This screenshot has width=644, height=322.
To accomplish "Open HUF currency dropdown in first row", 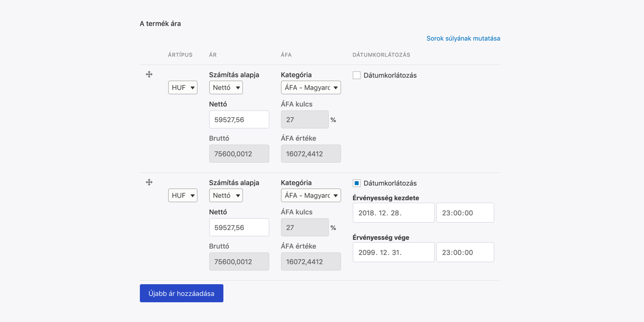I will click(183, 88).
